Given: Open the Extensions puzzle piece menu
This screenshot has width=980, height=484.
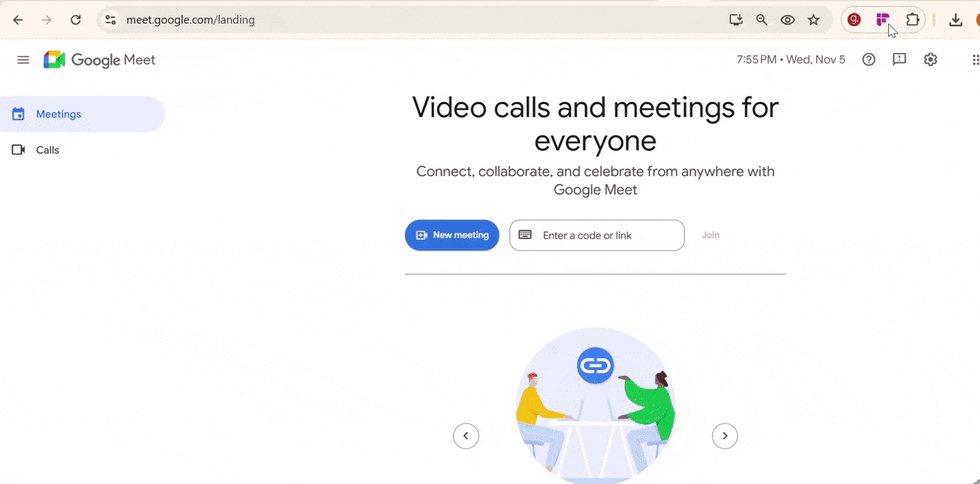Looking at the screenshot, I should click(913, 20).
